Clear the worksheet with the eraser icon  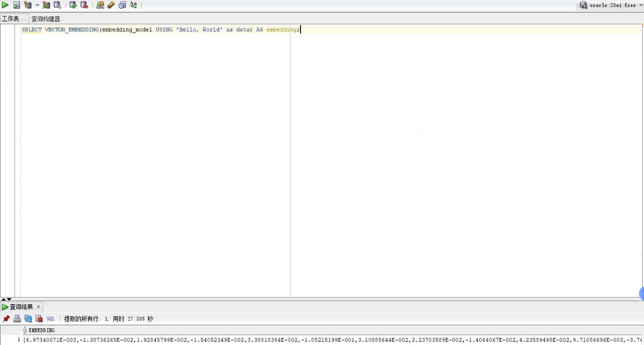point(111,5)
